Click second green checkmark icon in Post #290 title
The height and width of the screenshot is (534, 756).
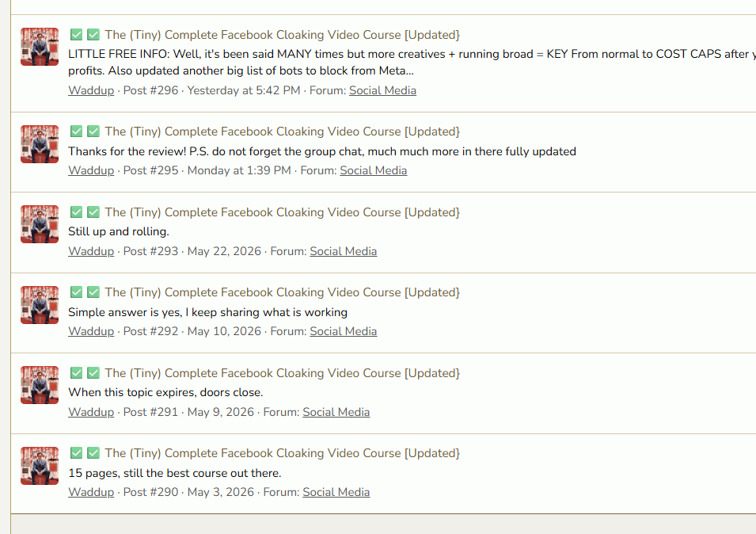93,453
